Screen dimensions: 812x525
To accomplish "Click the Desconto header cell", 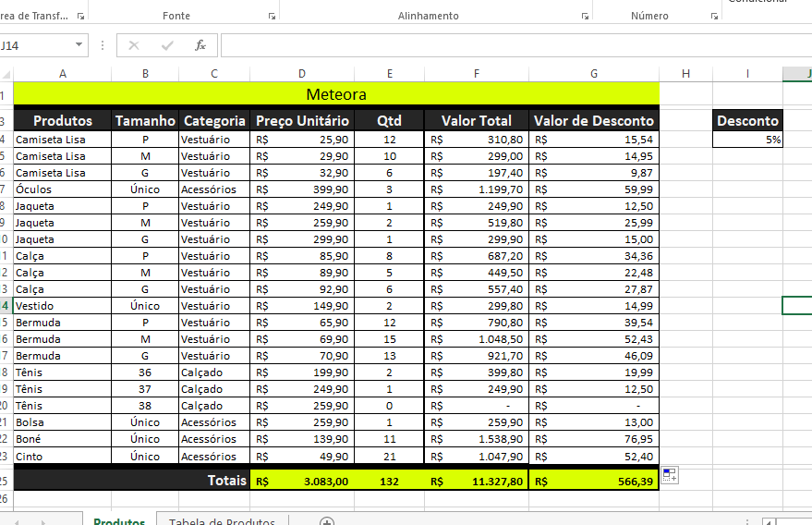I will 747,121.
